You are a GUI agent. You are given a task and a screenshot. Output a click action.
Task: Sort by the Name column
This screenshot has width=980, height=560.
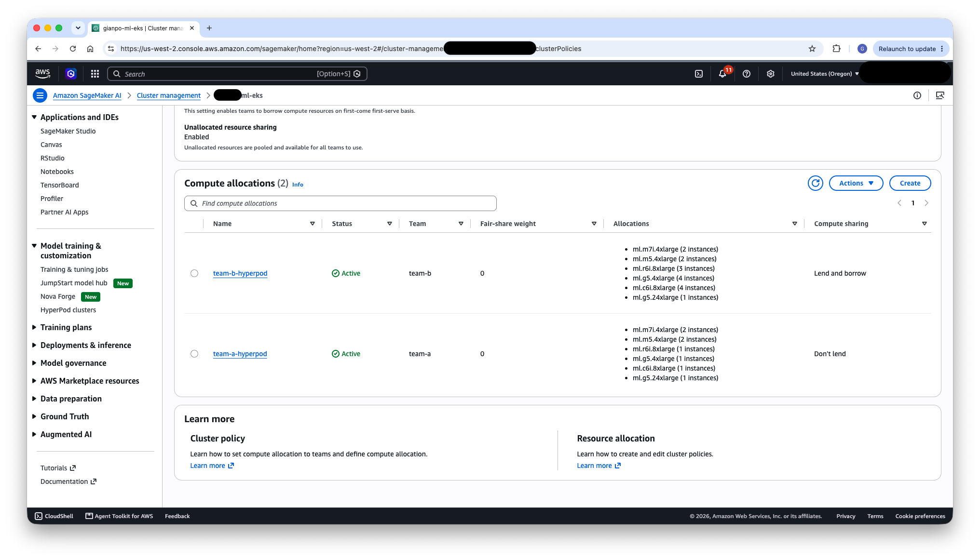pos(313,224)
